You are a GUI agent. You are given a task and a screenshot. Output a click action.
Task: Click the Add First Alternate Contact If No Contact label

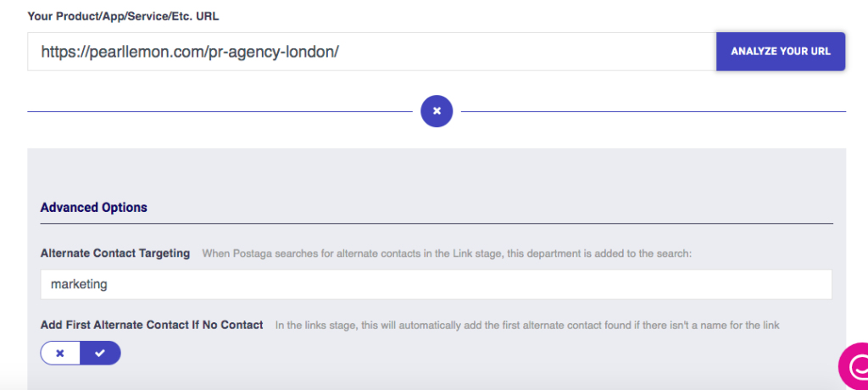pos(152,325)
